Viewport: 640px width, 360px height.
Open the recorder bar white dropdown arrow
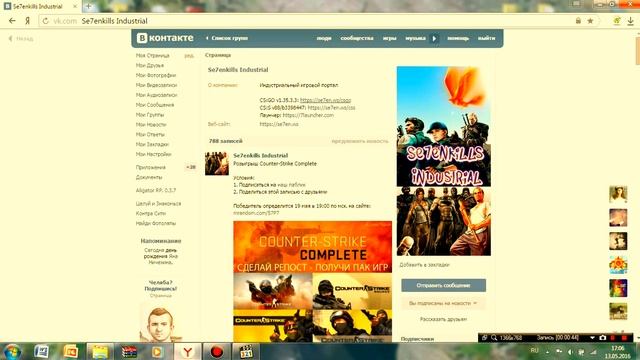[592, 338]
